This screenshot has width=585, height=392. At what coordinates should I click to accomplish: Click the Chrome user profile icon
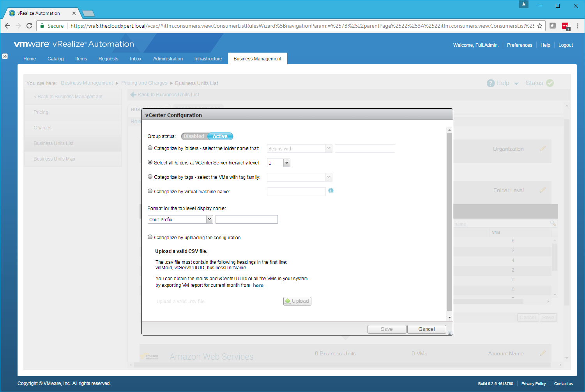point(524,4)
